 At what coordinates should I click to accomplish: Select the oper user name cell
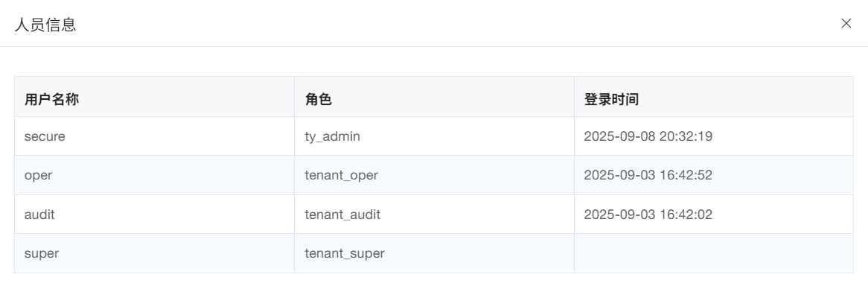[x=154, y=175]
